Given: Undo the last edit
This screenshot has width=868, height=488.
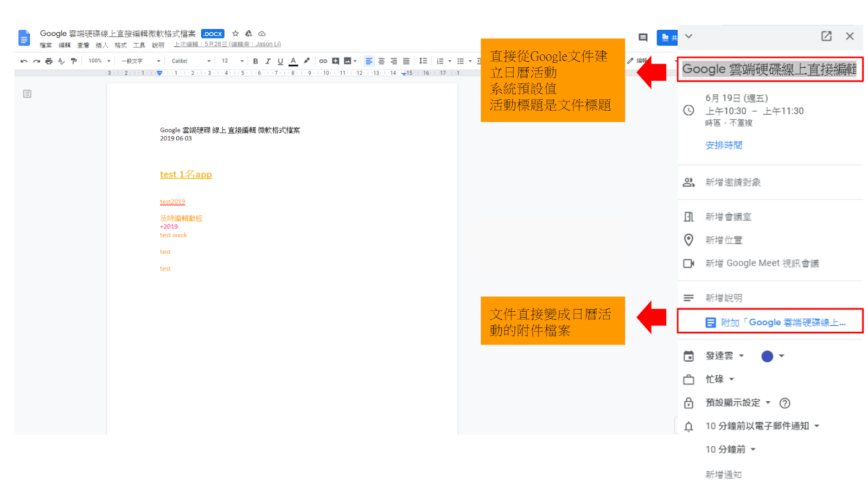Looking at the screenshot, I should coord(24,61).
